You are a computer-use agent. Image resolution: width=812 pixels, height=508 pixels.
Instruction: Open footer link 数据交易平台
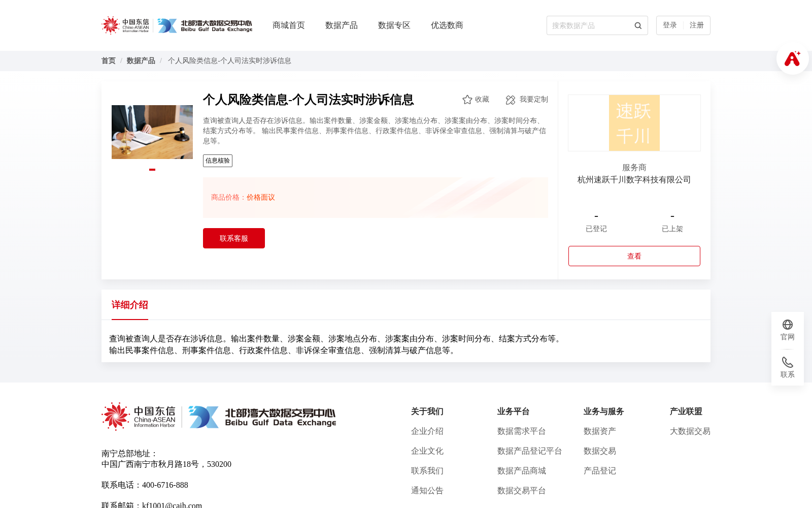(x=522, y=491)
